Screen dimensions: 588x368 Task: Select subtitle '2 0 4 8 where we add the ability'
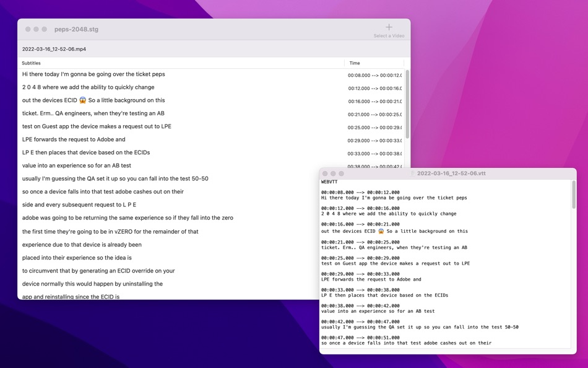(88, 87)
